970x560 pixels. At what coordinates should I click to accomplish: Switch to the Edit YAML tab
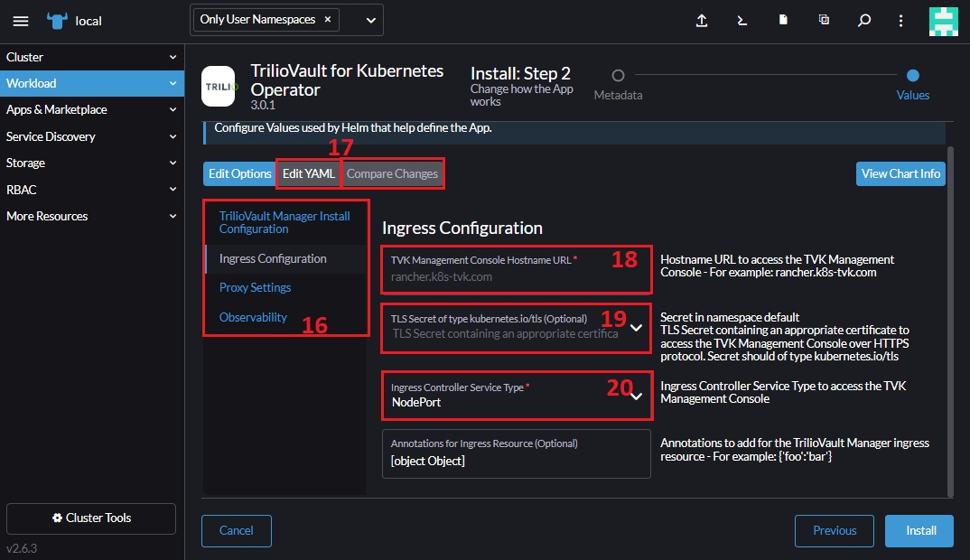coord(309,173)
